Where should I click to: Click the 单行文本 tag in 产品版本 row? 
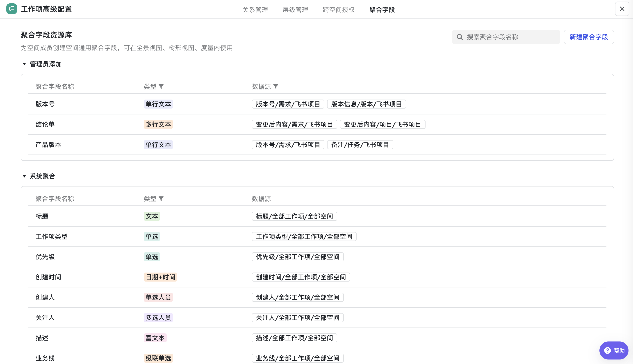[x=158, y=145]
